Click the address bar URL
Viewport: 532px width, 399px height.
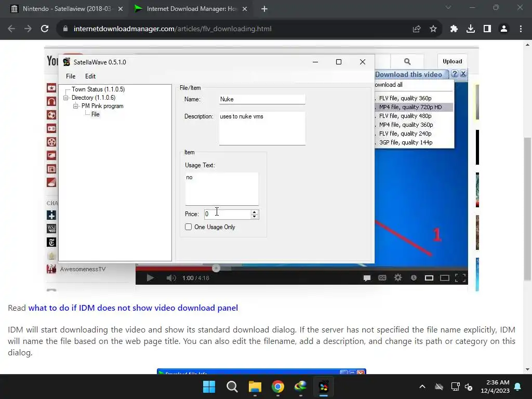click(x=172, y=29)
